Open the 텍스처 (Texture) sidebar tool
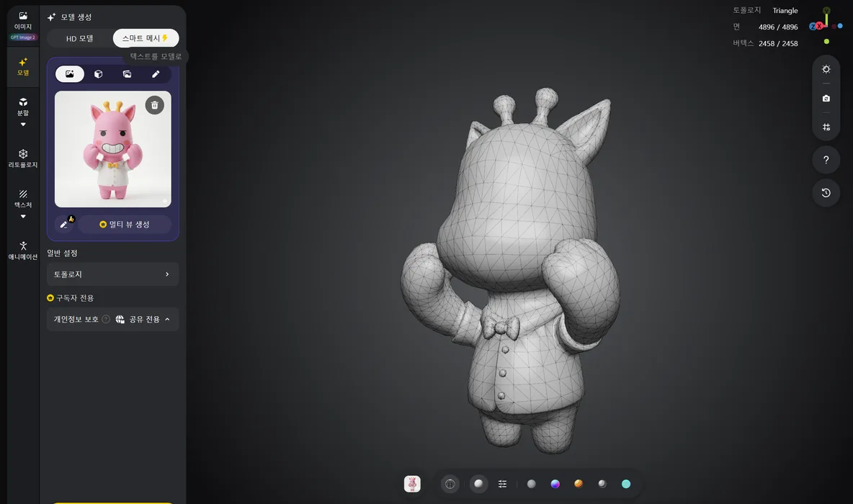The image size is (853, 504). click(23, 199)
